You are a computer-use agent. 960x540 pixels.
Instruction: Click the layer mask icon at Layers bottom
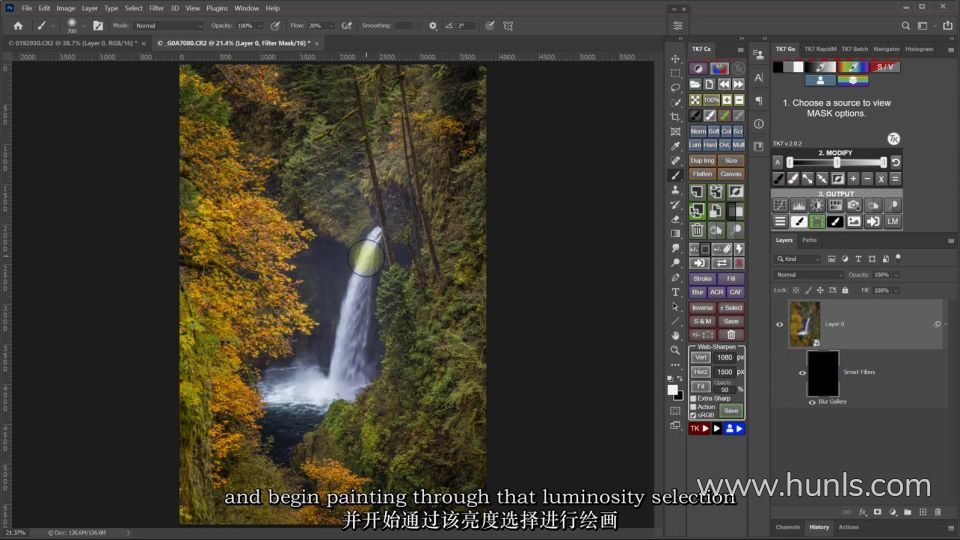[x=877, y=512]
